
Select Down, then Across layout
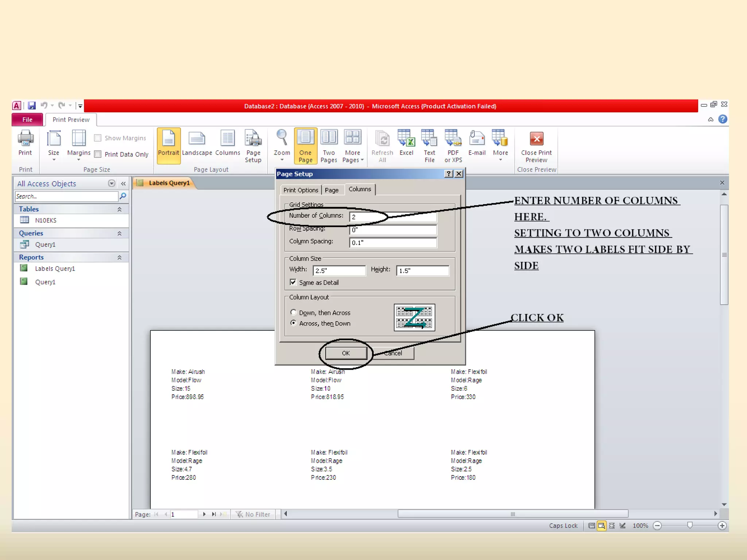click(294, 312)
